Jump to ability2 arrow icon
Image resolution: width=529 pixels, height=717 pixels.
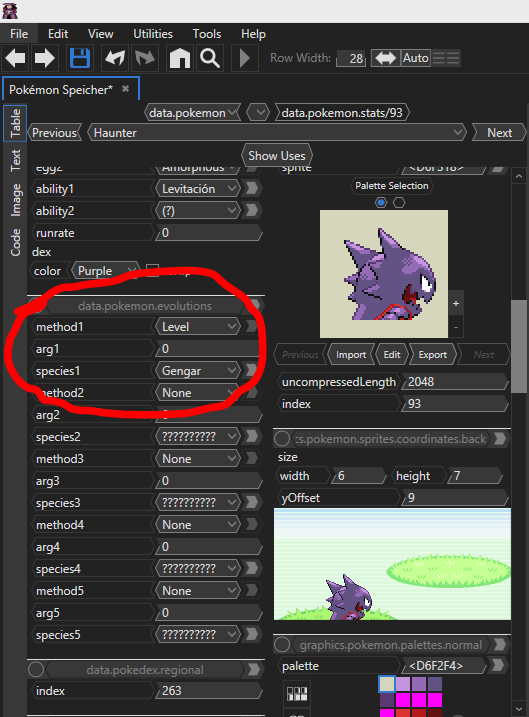tap(252, 210)
